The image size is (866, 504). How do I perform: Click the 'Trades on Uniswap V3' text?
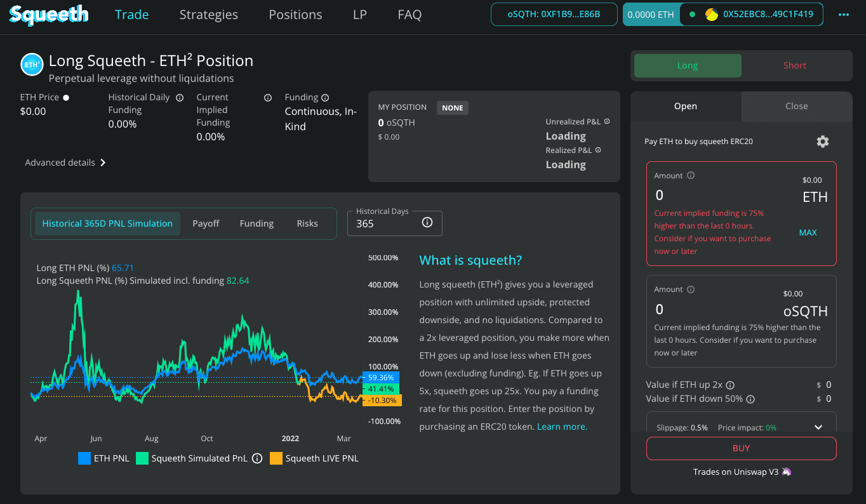point(736,472)
